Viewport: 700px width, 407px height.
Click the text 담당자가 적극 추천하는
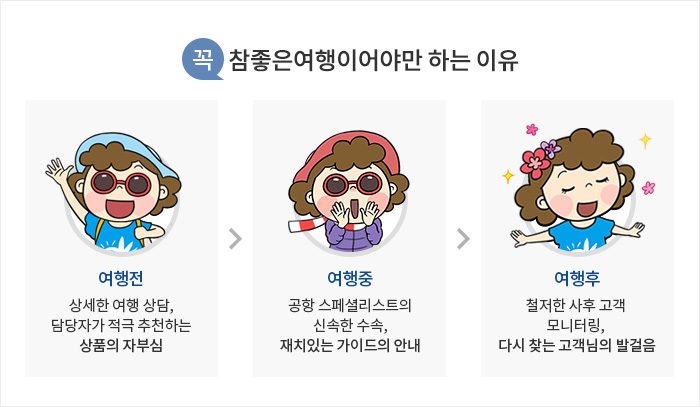pyautogui.click(x=121, y=325)
